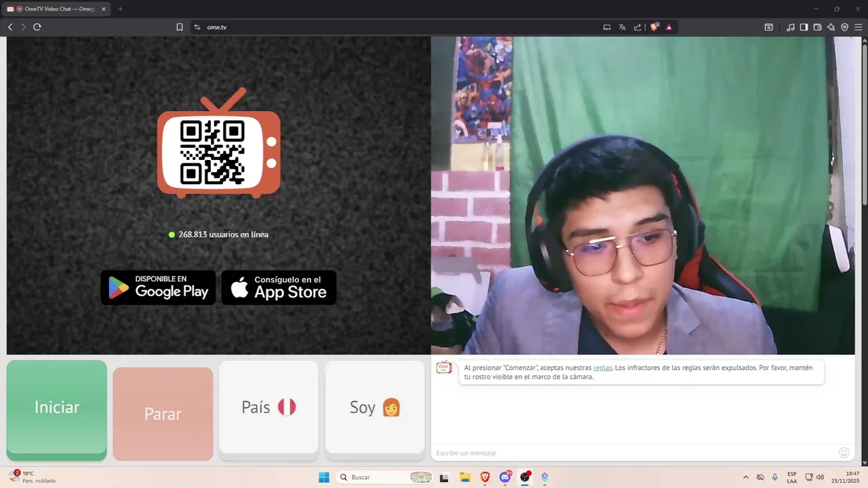Click the OmeTV avatar in chat message

point(444,367)
